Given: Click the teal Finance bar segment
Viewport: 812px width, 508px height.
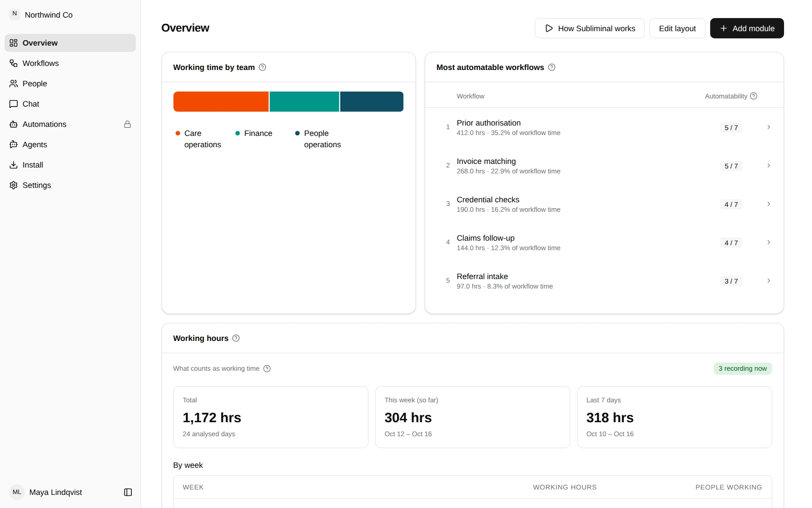Looking at the screenshot, I should point(304,102).
